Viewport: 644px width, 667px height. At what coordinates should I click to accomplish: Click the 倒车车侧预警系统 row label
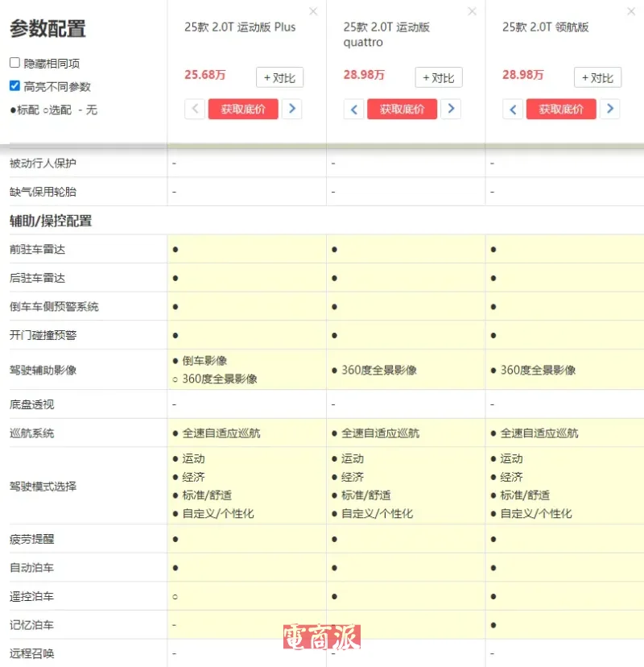pos(54,307)
